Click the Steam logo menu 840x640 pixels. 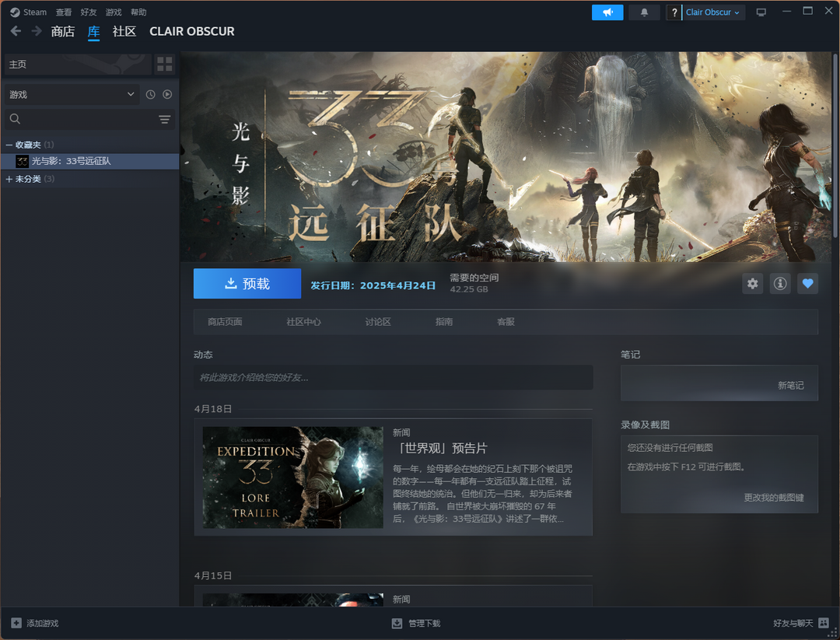click(x=29, y=12)
